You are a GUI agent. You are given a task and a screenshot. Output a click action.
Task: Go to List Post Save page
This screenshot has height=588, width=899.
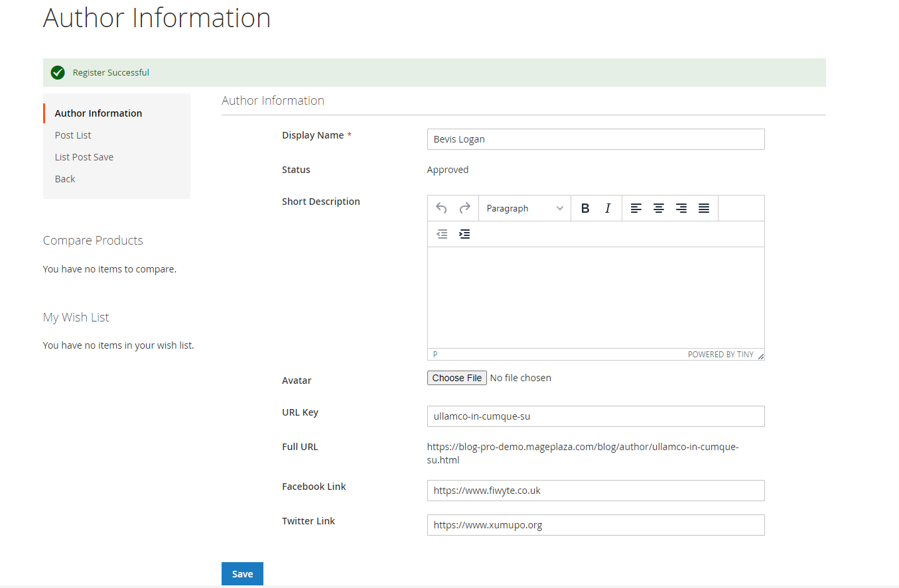(84, 157)
